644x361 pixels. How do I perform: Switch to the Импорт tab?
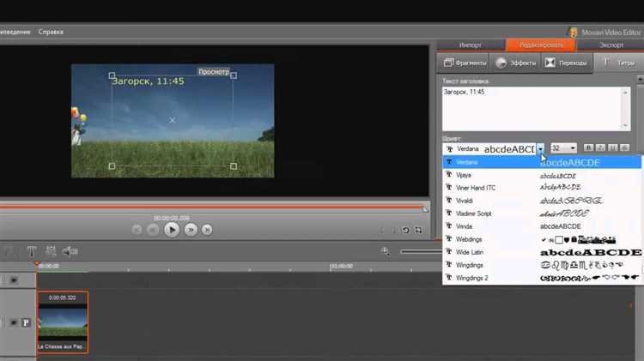coord(471,45)
